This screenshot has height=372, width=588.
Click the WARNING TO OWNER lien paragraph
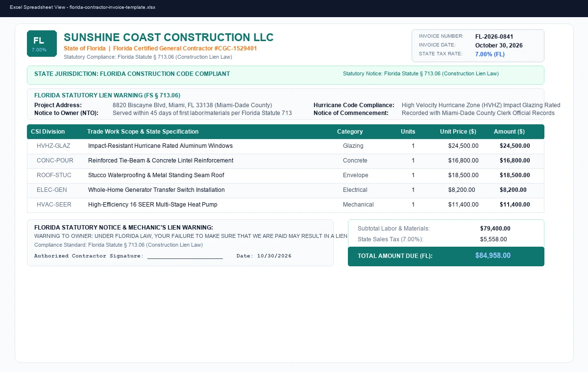[191, 236]
